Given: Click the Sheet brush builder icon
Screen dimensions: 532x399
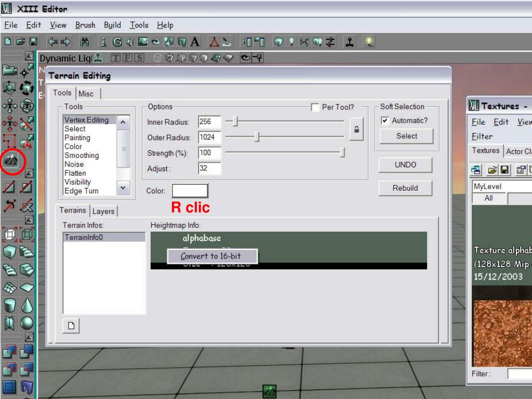Looking at the screenshot, I should [27, 288].
